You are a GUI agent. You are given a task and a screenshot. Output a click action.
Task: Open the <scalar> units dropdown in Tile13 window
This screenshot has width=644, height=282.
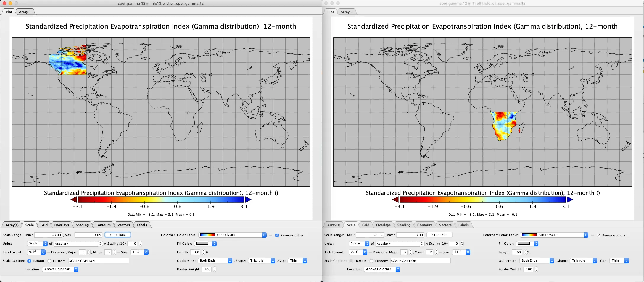point(78,244)
